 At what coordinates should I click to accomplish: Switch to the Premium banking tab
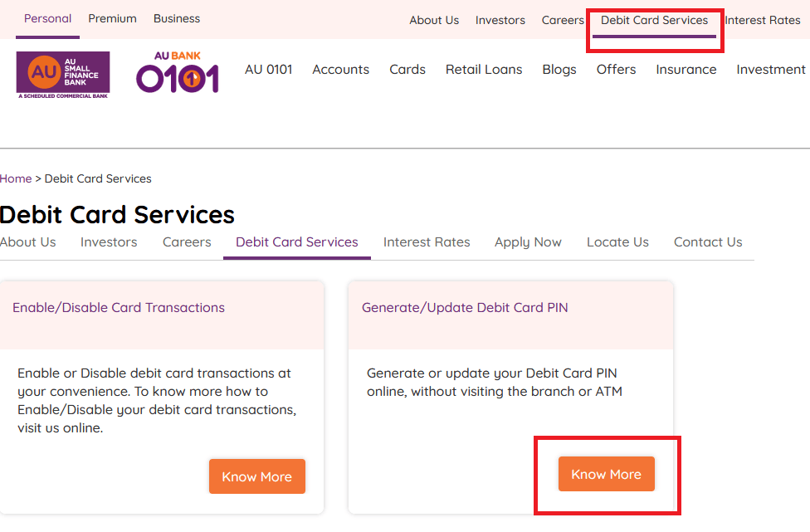tap(112, 18)
